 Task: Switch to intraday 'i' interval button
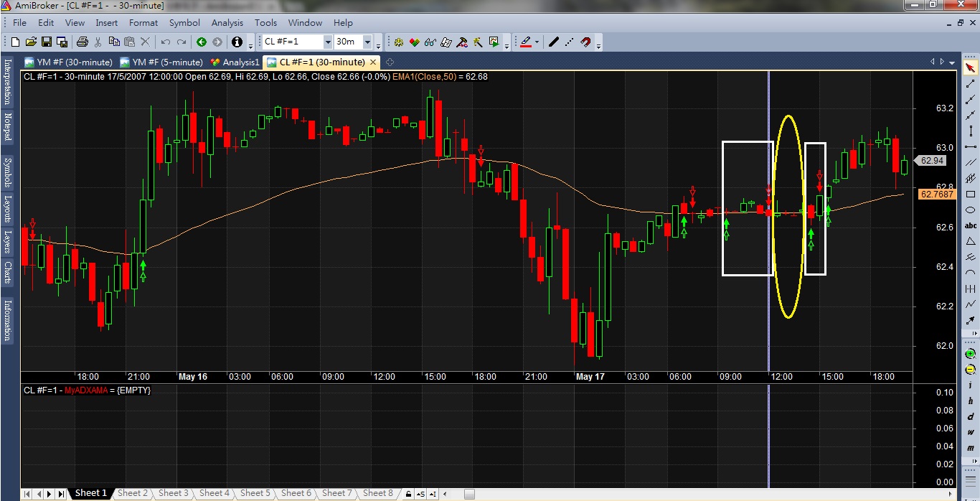pyautogui.click(x=971, y=385)
